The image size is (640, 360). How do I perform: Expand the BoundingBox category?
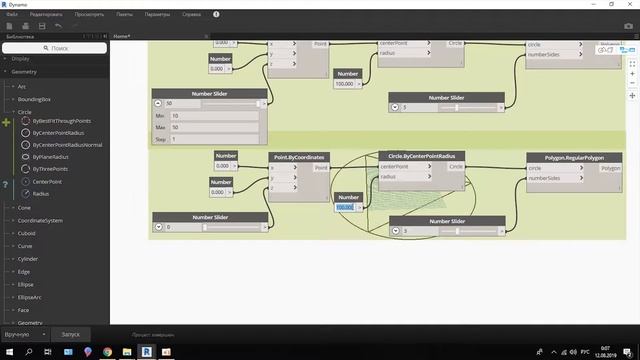(x=13, y=99)
